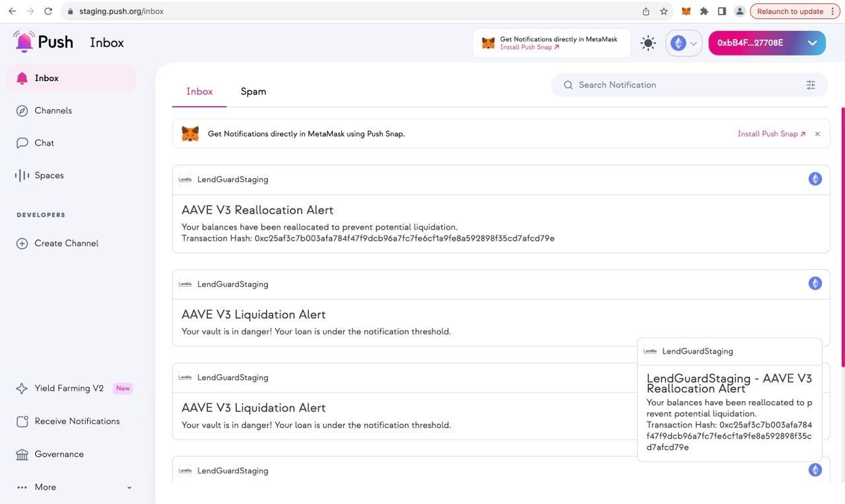Click LendGuardStaging name on Reallocation Alert card
This screenshot has height=504, width=845.
point(232,179)
